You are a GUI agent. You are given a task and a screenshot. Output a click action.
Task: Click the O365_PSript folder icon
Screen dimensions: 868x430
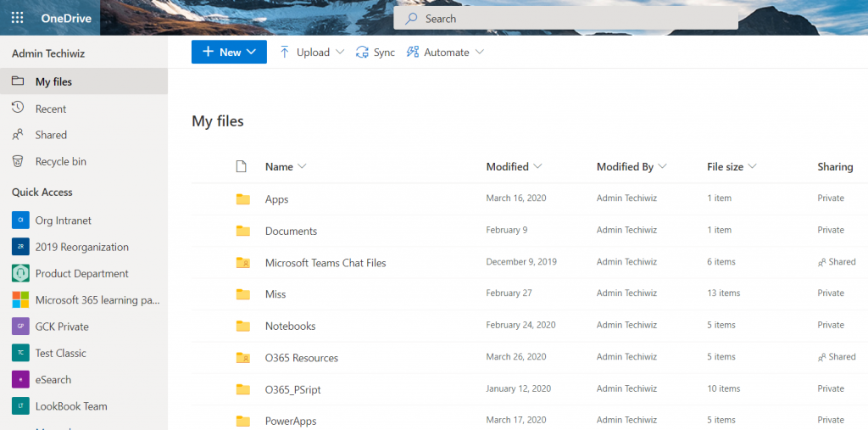(243, 389)
